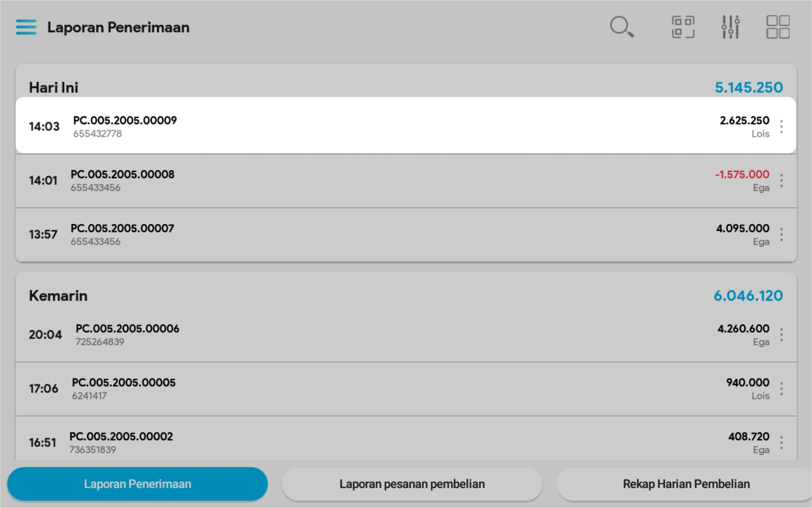
Task: Switch to Laporan pesanan pembelian tab
Action: 412,484
